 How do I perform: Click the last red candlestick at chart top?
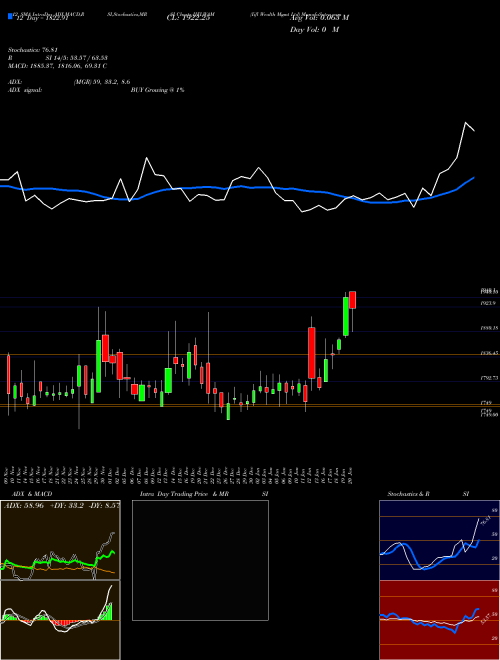[353, 300]
